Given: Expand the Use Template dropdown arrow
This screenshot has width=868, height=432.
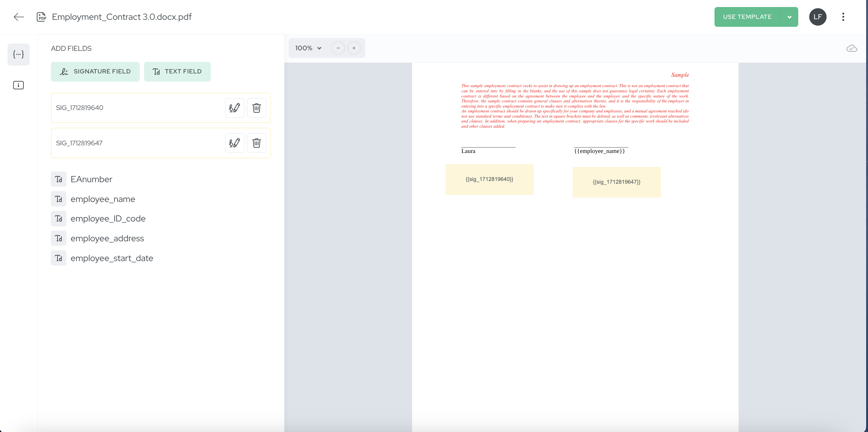Looking at the screenshot, I should (x=789, y=17).
